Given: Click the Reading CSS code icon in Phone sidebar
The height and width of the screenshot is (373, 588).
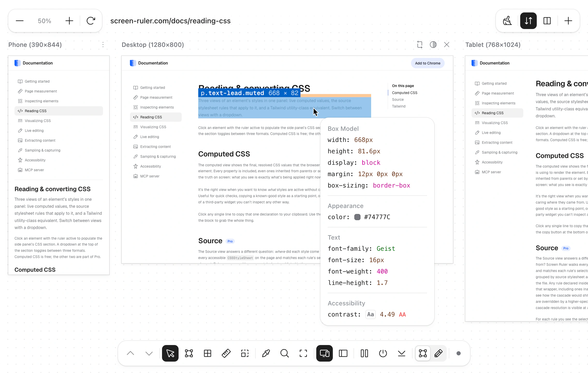Looking at the screenshot, I should 20,111.
